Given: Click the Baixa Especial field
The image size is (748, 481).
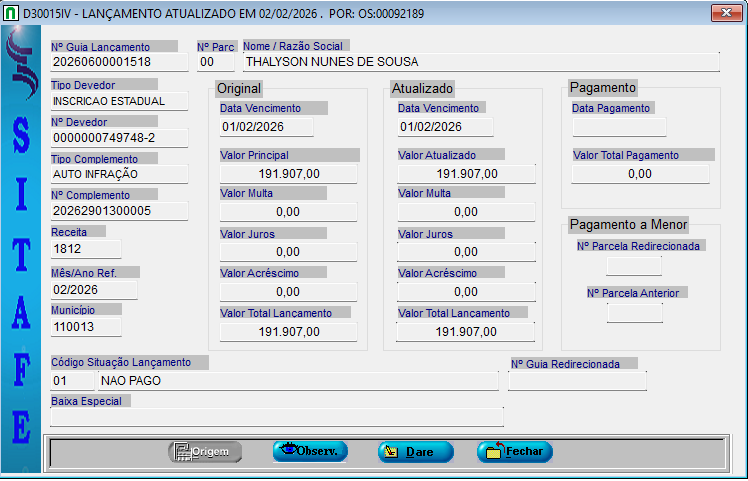Looking at the screenshot, I should click(277, 417).
